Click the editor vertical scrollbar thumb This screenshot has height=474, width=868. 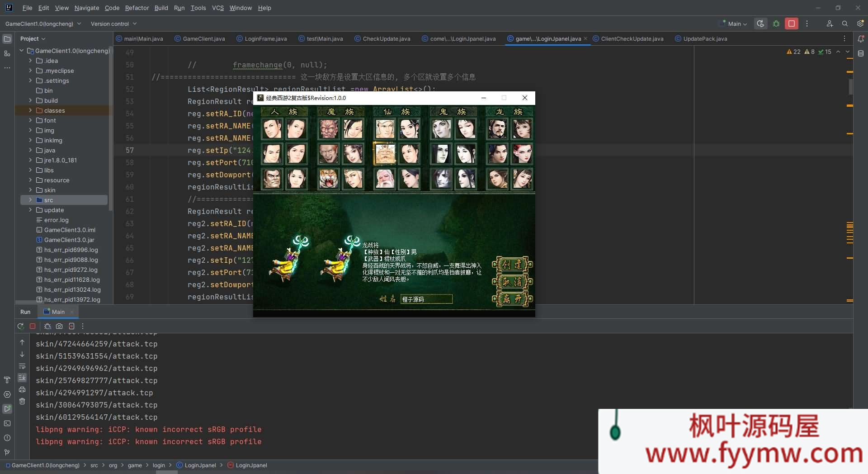[850, 87]
